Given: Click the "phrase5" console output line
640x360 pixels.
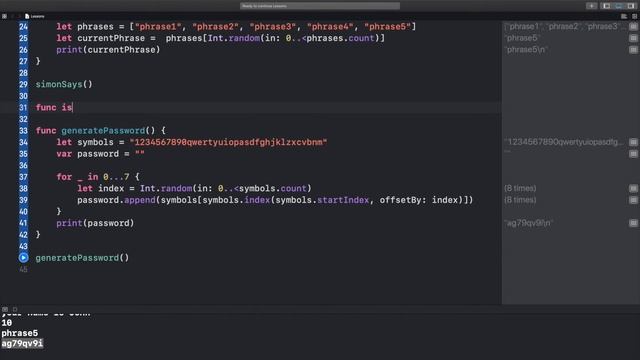Looking at the screenshot, I should click(x=20, y=333).
